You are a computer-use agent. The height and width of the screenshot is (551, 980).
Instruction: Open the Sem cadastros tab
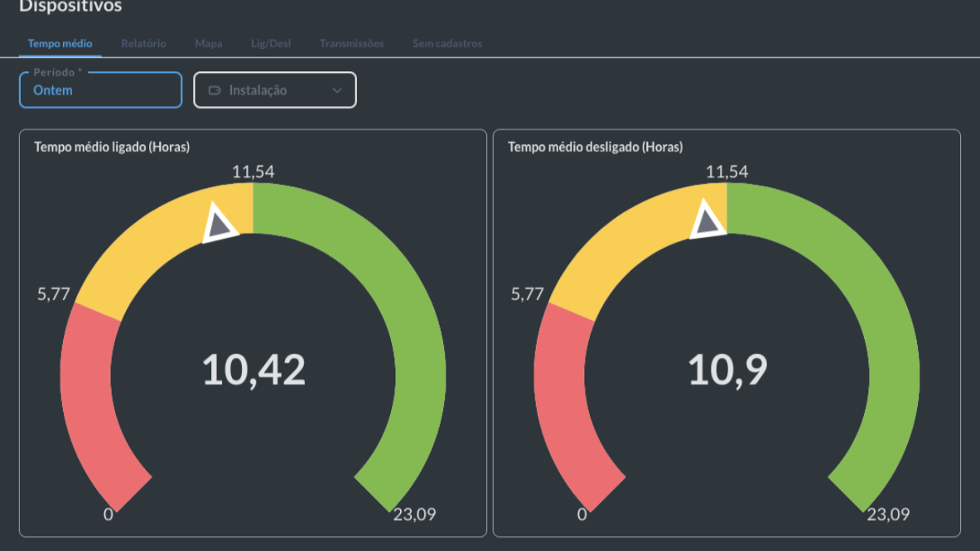(447, 43)
